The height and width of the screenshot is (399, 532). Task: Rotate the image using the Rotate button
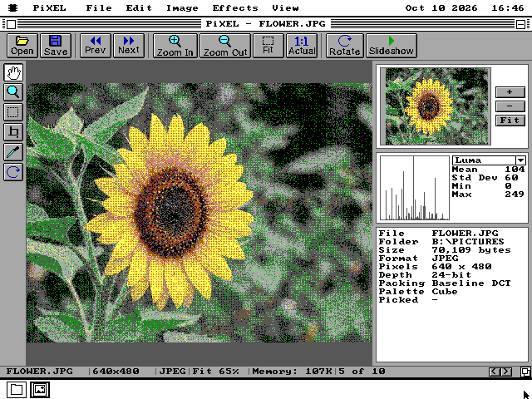[344, 46]
